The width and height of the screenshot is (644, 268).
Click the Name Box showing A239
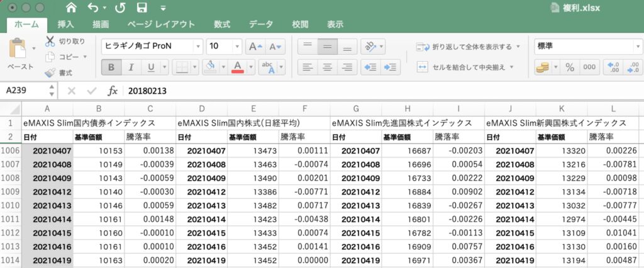pos(25,91)
